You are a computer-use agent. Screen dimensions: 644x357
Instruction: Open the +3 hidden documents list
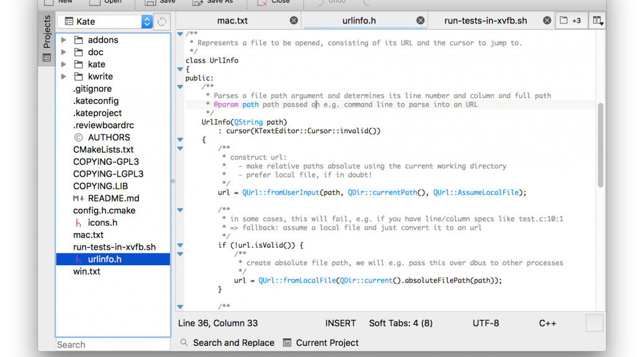coord(570,20)
